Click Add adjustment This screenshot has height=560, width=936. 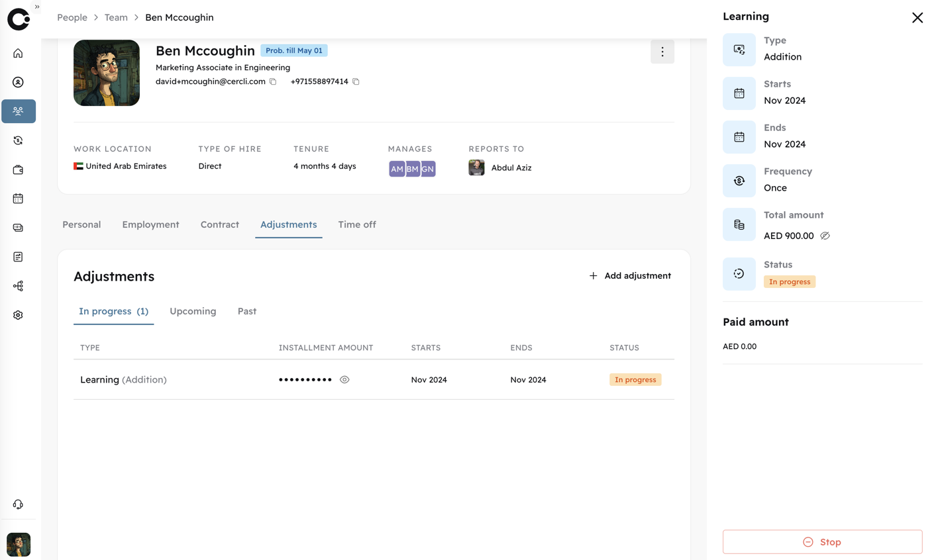pos(630,275)
